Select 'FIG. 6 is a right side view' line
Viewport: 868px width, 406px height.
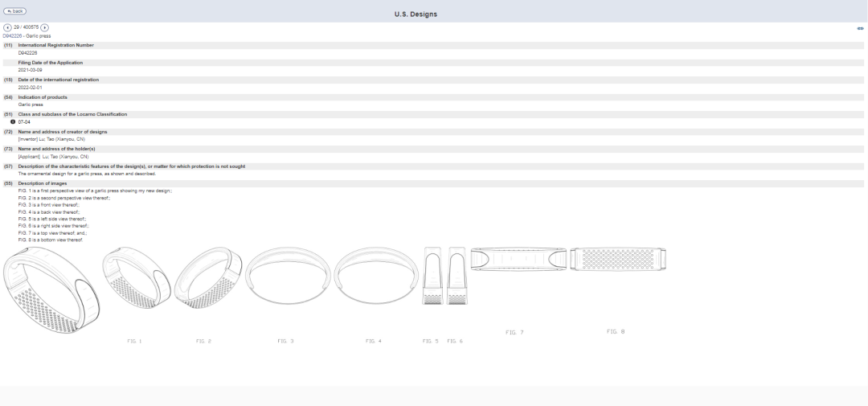tap(54, 226)
